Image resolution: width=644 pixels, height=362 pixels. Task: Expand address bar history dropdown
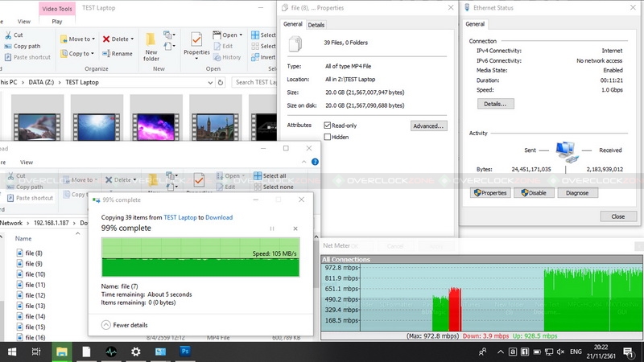point(210,83)
